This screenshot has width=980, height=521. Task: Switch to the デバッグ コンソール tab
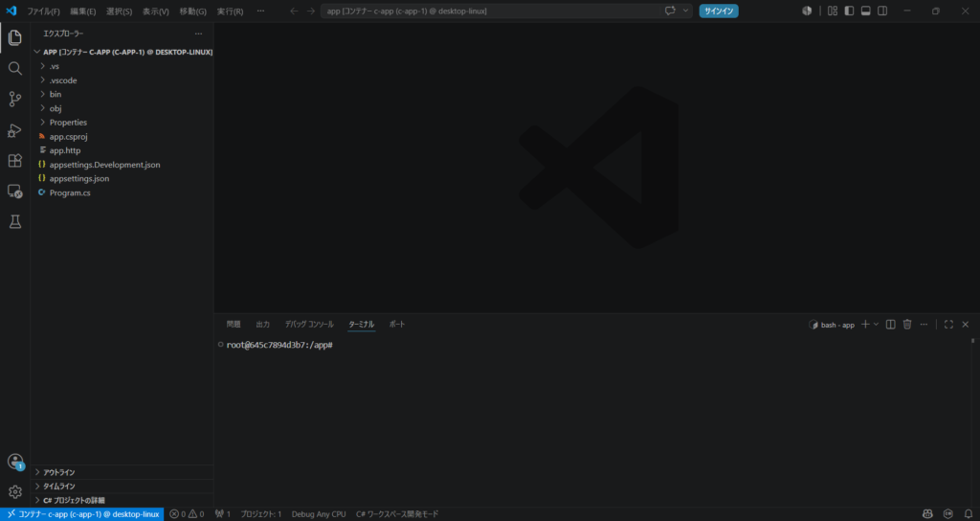pyautogui.click(x=309, y=324)
